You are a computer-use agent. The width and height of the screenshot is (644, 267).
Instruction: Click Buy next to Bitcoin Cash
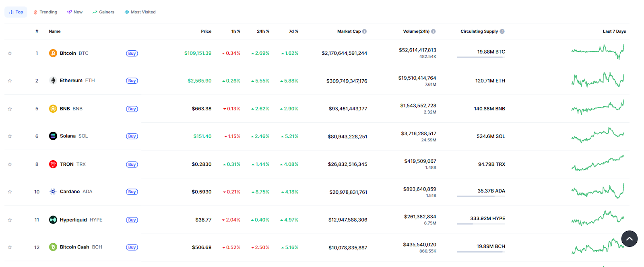tap(132, 248)
